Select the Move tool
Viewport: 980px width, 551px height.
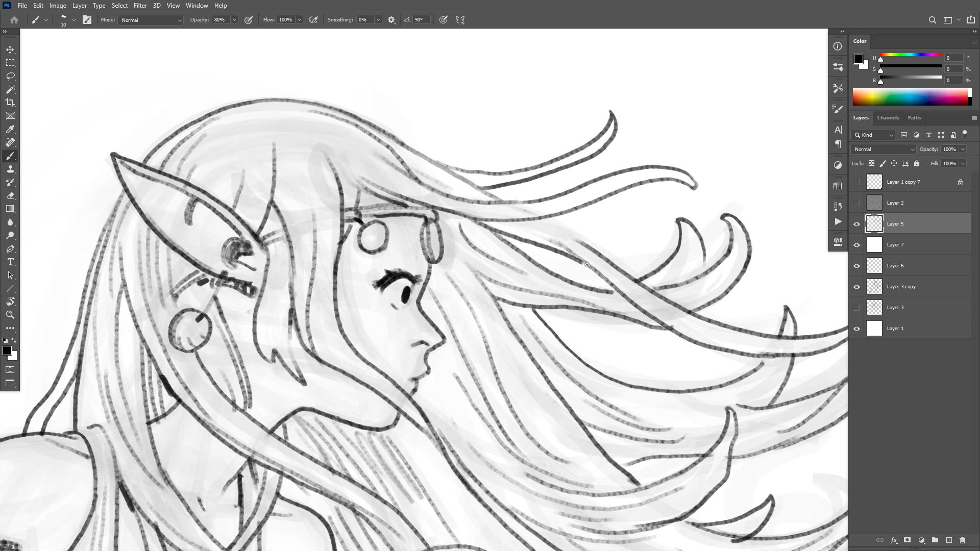click(10, 49)
